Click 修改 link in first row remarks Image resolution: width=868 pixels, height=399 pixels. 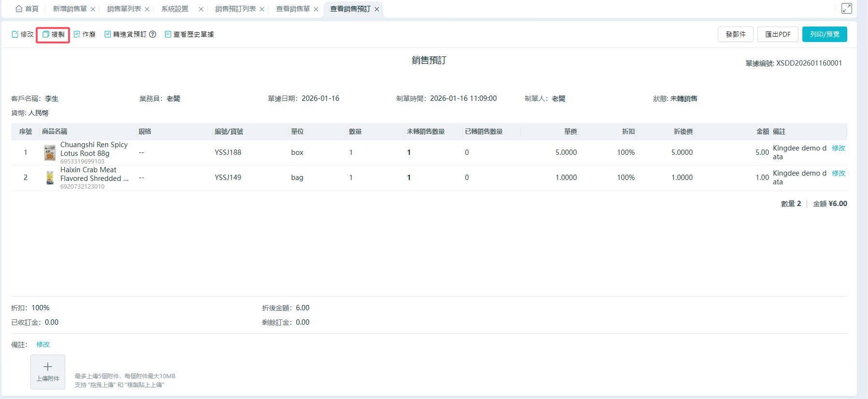pos(838,148)
